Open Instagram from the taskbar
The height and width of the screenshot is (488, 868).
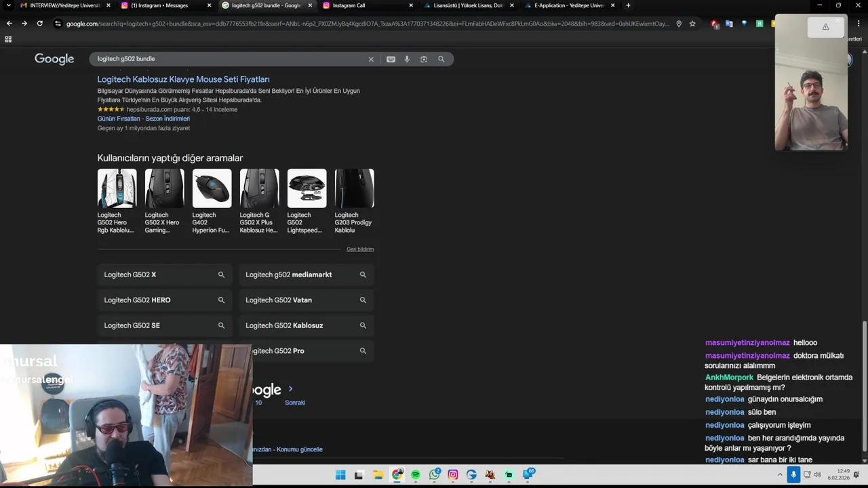coord(453,474)
